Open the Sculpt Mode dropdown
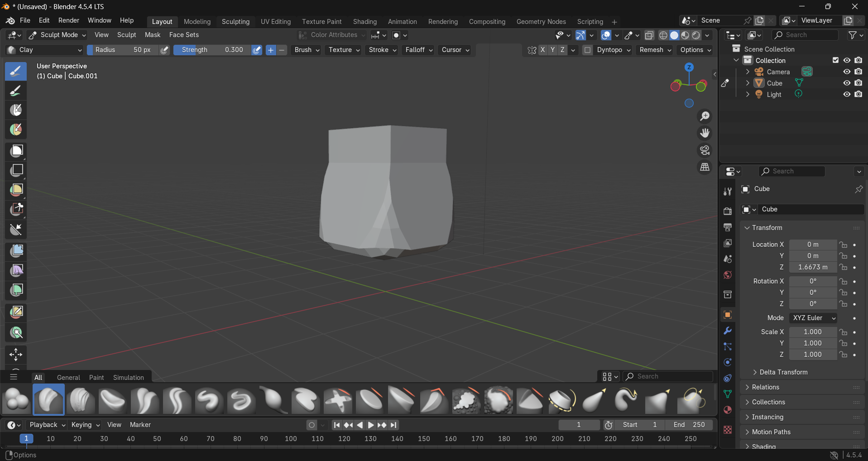The image size is (868, 461). (x=57, y=35)
